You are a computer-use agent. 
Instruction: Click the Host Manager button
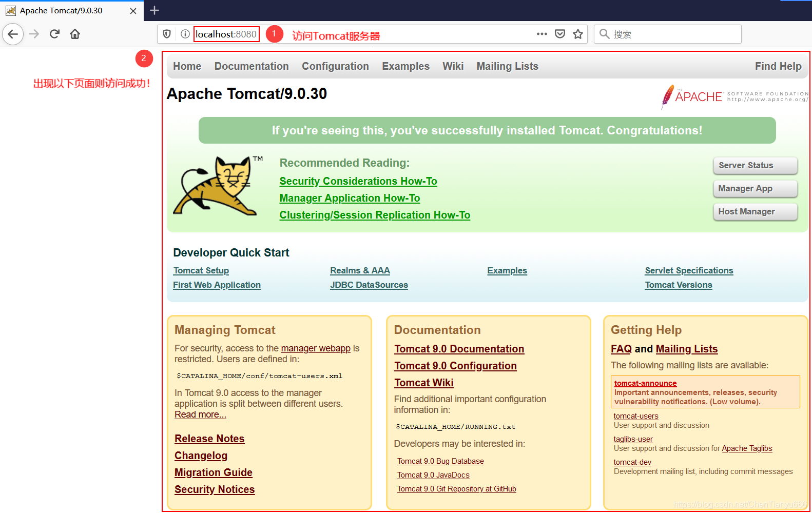coord(755,212)
